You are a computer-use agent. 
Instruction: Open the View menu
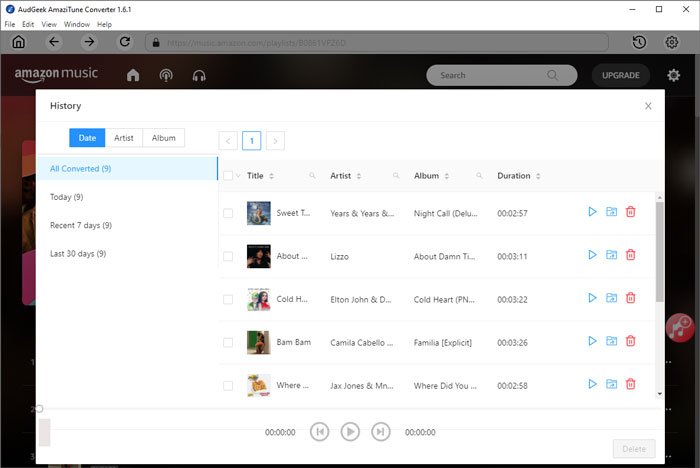coord(49,24)
